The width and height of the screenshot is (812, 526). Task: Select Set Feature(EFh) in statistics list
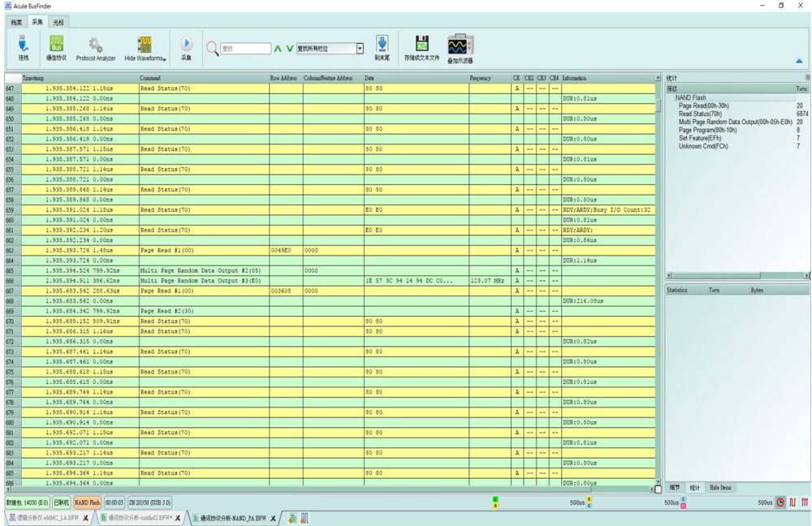point(700,138)
